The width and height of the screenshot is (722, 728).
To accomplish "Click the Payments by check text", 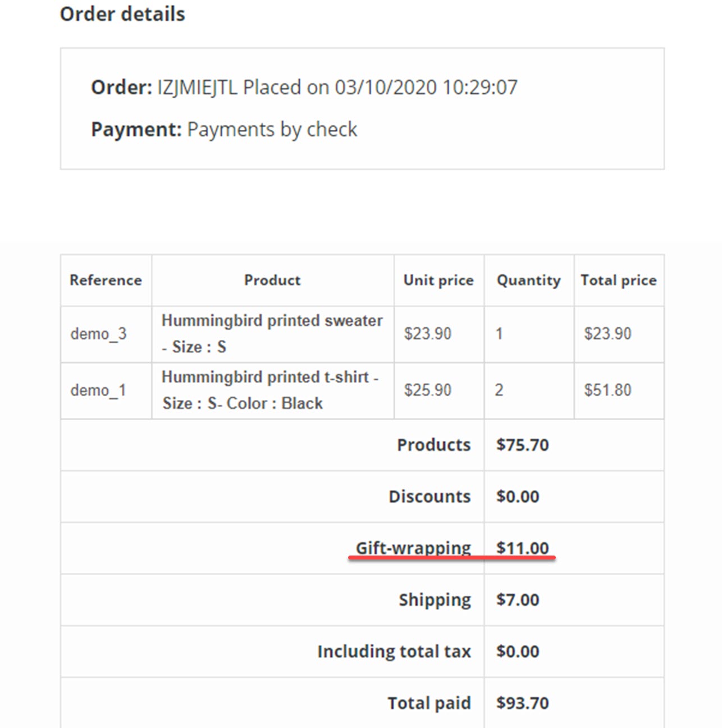I will [x=272, y=130].
